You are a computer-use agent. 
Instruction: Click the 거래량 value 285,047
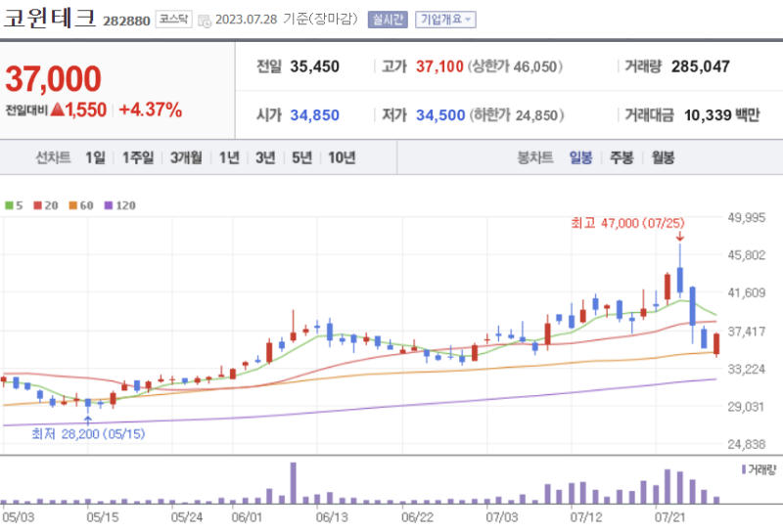pyautogui.click(x=701, y=66)
